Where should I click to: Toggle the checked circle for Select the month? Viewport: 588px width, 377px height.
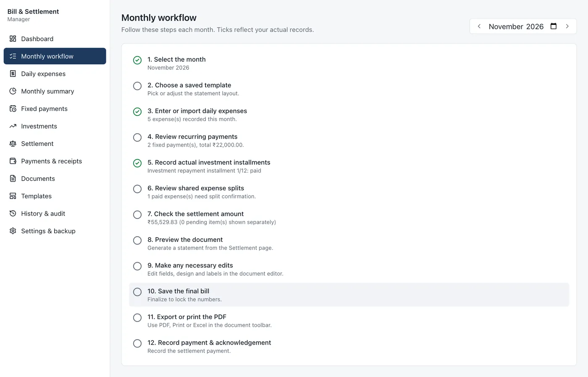tap(137, 60)
